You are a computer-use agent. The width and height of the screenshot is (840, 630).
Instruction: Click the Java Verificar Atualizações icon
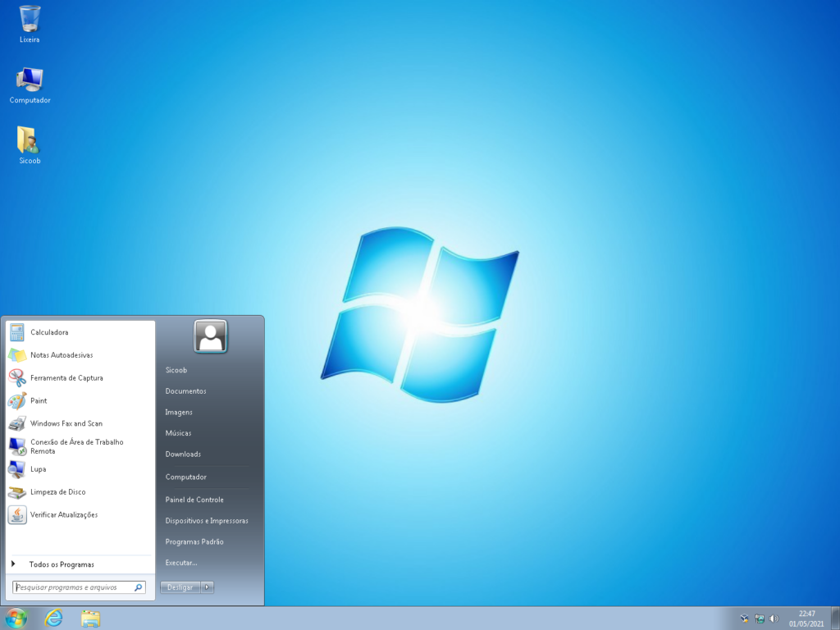(x=17, y=515)
